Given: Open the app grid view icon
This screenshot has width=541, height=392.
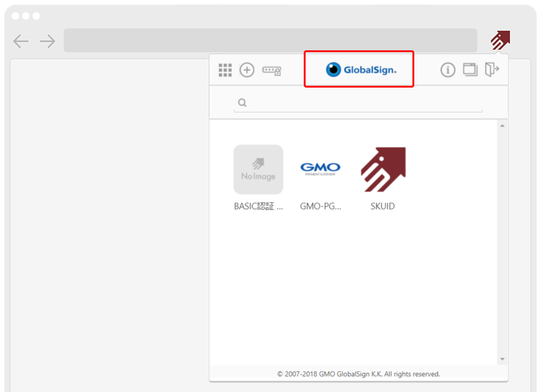Looking at the screenshot, I should (225, 70).
